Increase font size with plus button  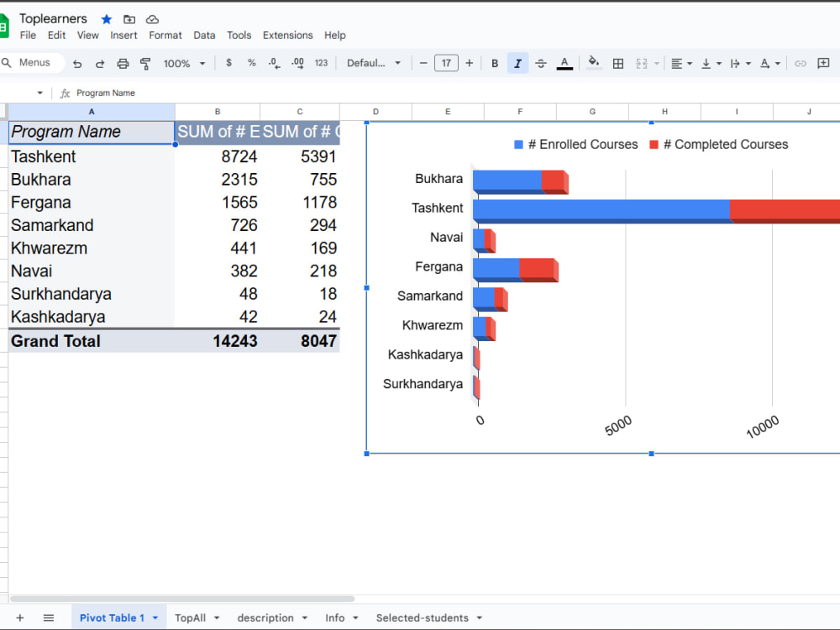(470, 63)
